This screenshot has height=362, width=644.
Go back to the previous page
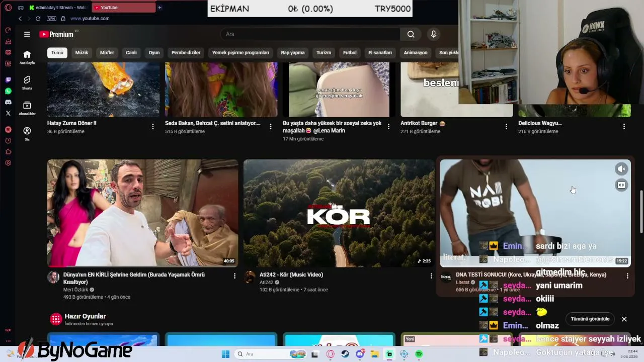click(x=20, y=19)
